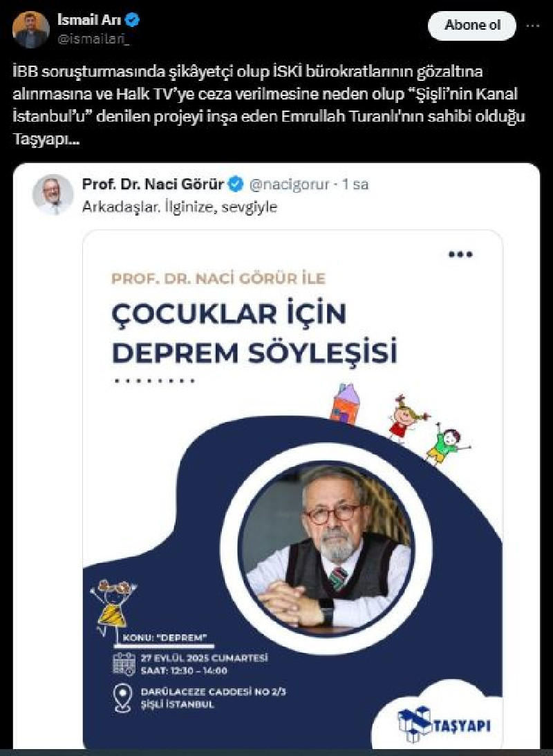This screenshot has height=756, width=553.
Task: Click the location pin icon on poster
Action: pyautogui.click(x=122, y=698)
